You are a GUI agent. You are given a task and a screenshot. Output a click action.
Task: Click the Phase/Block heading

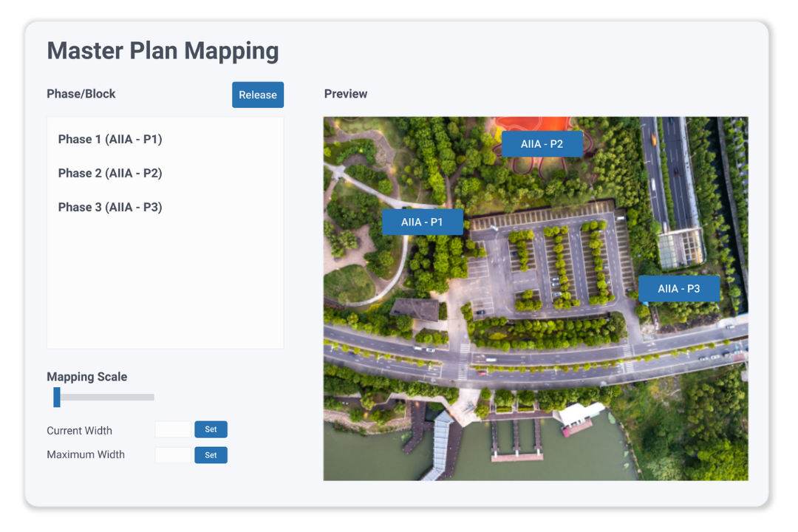click(81, 94)
